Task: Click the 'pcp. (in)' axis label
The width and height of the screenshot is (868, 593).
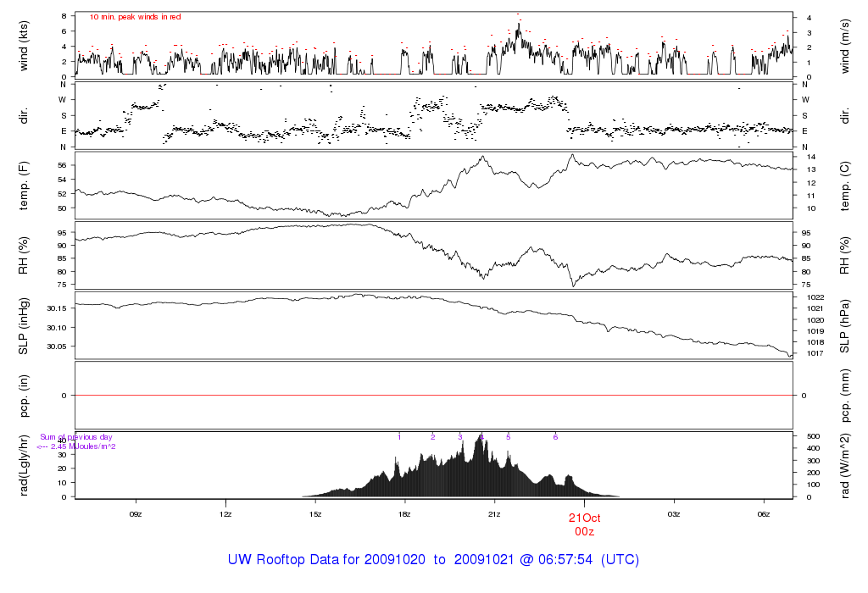Action: coord(25,395)
